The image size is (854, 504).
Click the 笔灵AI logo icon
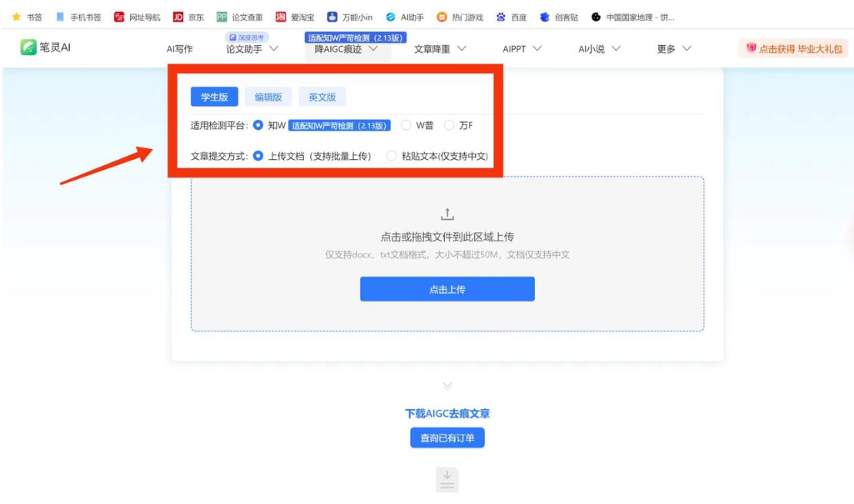click(28, 47)
